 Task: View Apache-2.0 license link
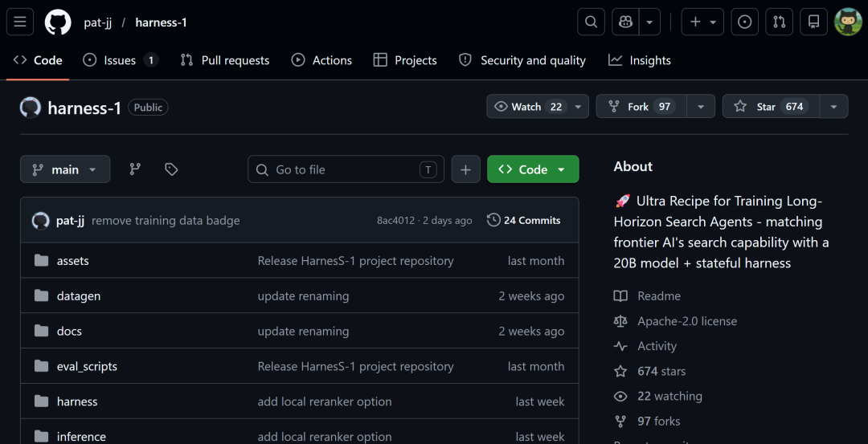coord(687,321)
